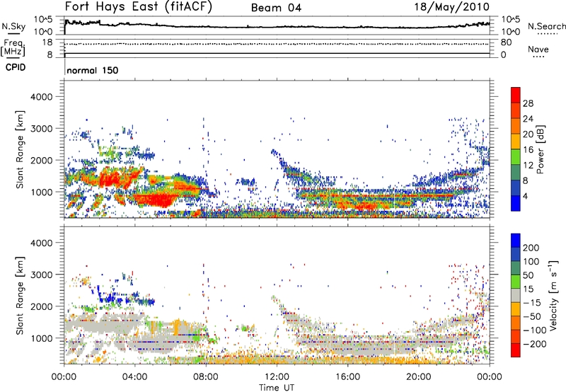
Task: Click the blue top segment of Velocity colorbar
Action: 516,240
